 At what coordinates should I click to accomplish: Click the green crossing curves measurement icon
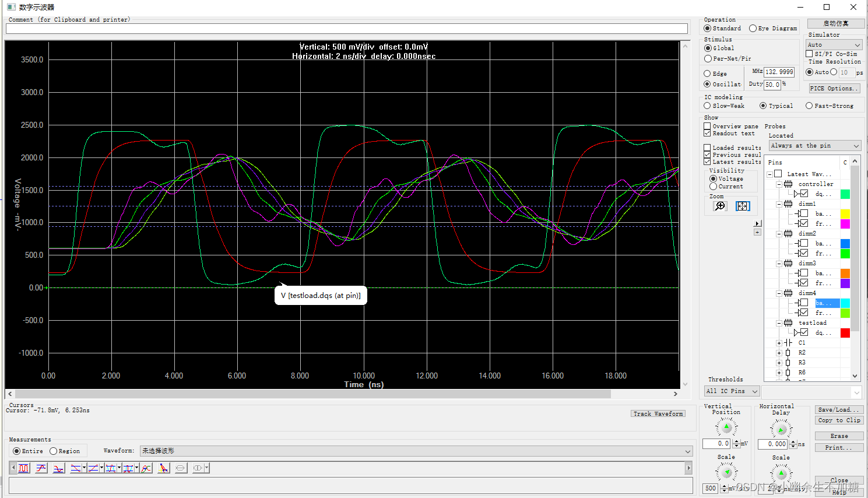pyautogui.click(x=146, y=468)
